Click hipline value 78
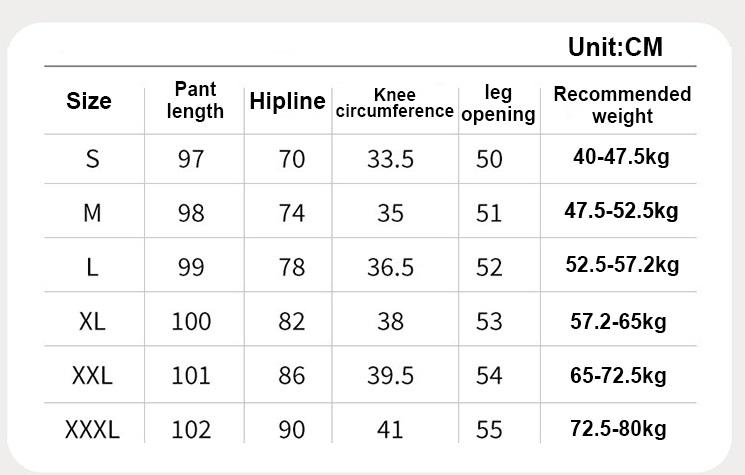 pos(291,267)
